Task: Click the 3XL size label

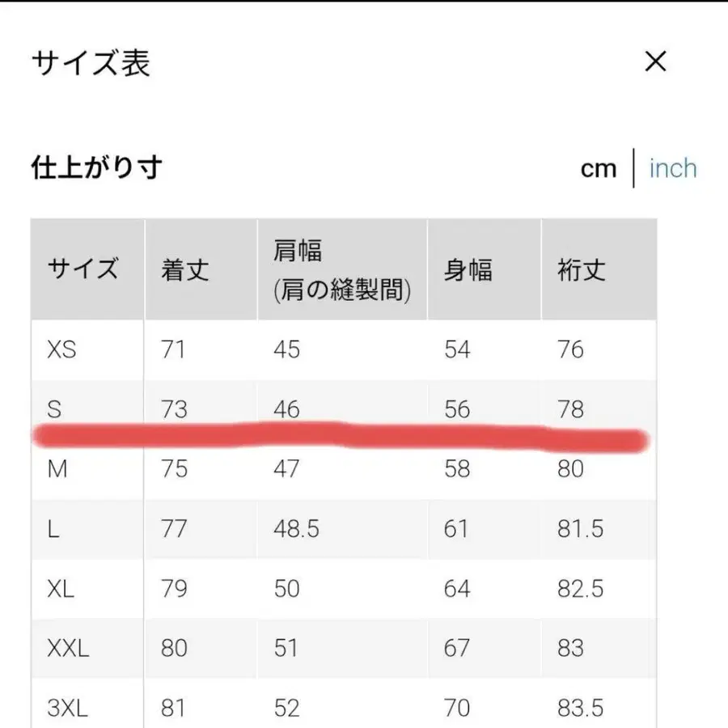Action: point(70,708)
